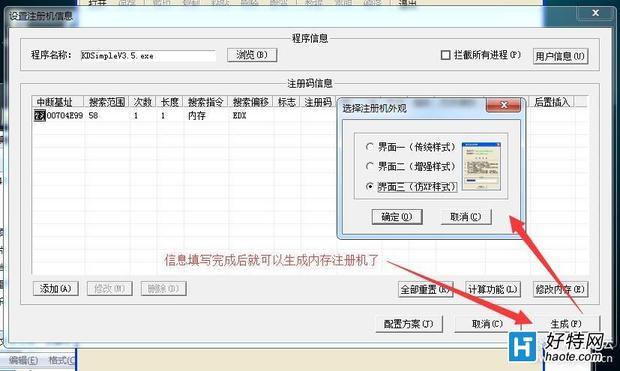Open 计算功能(L) button
The height and width of the screenshot is (371, 620).
click(x=492, y=290)
